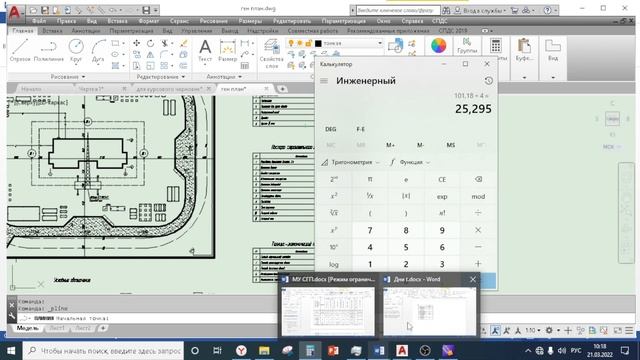Click the status bar customization menu icon
Image resolution: width=640 pixels, height=360 pixels.
point(629,330)
